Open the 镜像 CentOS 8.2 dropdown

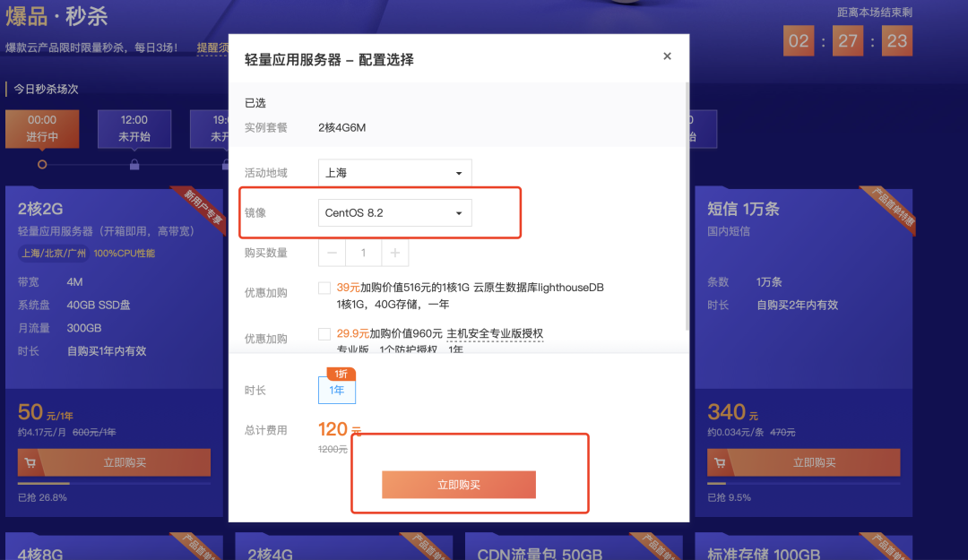pyautogui.click(x=395, y=213)
